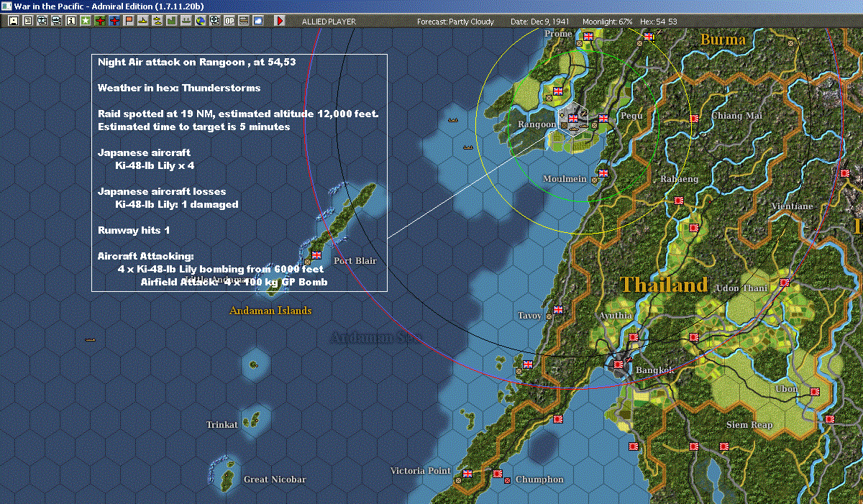This screenshot has width=863, height=504.
Task: Open the green base building toolbar icon
Action: pos(172,22)
